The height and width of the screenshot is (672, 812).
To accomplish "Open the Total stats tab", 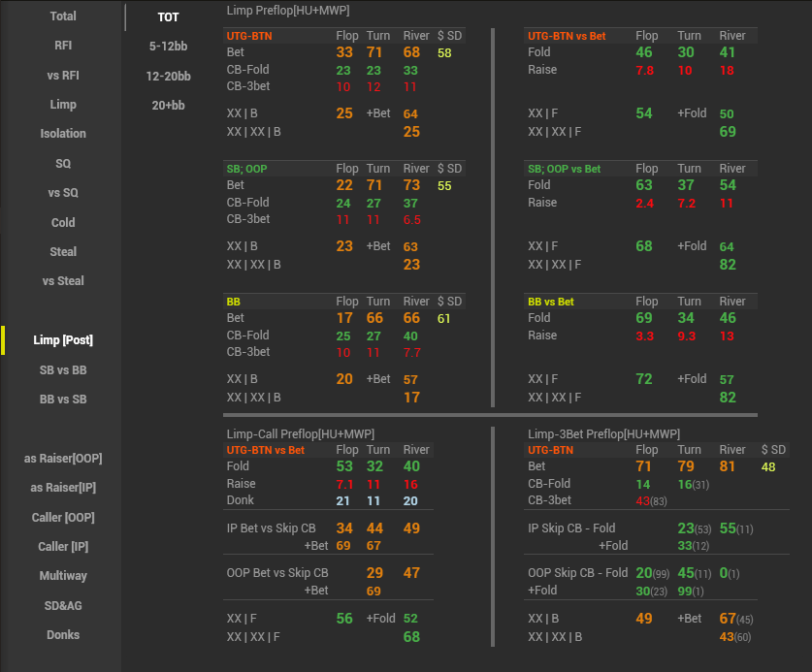I will tap(63, 16).
